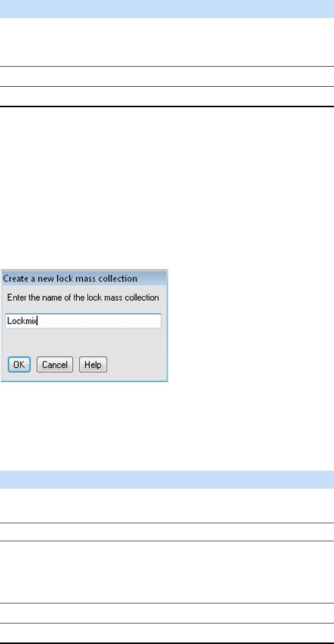334x644 pixels.
Task: Click the second empty row in the top table
Action: [167, 76]
